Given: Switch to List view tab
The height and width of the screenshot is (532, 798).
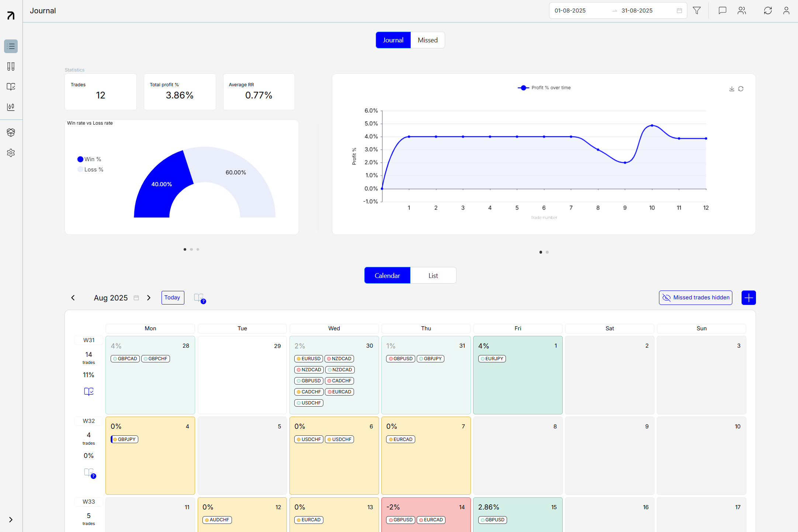Looking at the screenshot, I should 433,275.
